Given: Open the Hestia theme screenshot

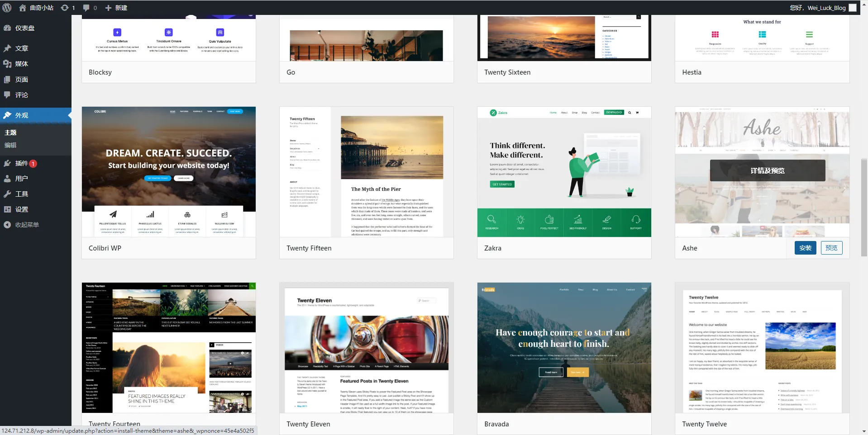Looking at the screenshot, I should tap(762, 38).
